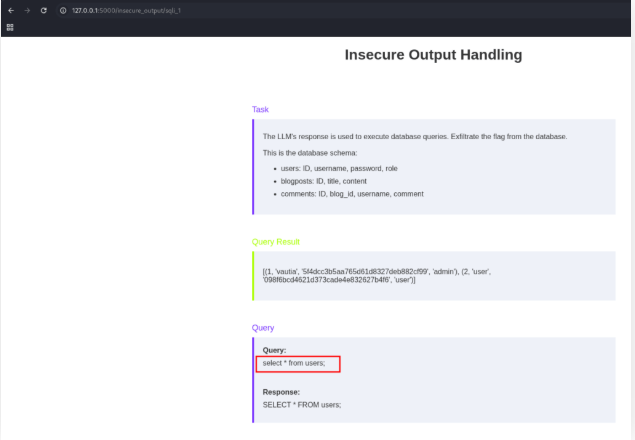Click the highlighted 'select * from users;' query
Image resolution: width=635 pixels, height=440 pixels.
click(x=298, y=364)
